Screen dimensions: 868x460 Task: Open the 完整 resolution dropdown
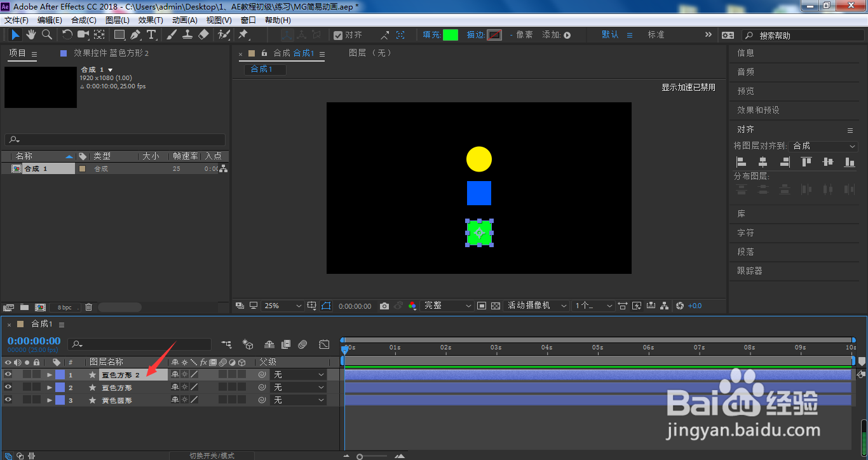[448, 306]
